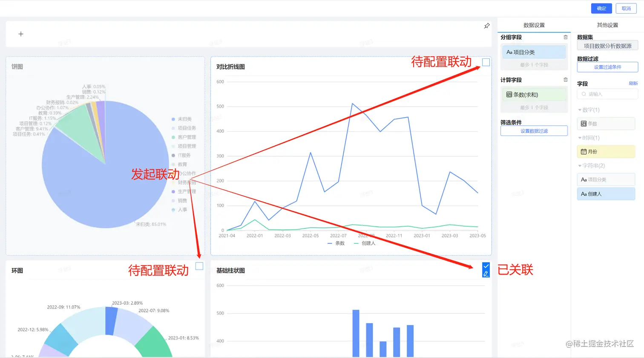Screen dimensions: 644x358
Task: Click the 确定 button
Action: click(x=601, y=9)
